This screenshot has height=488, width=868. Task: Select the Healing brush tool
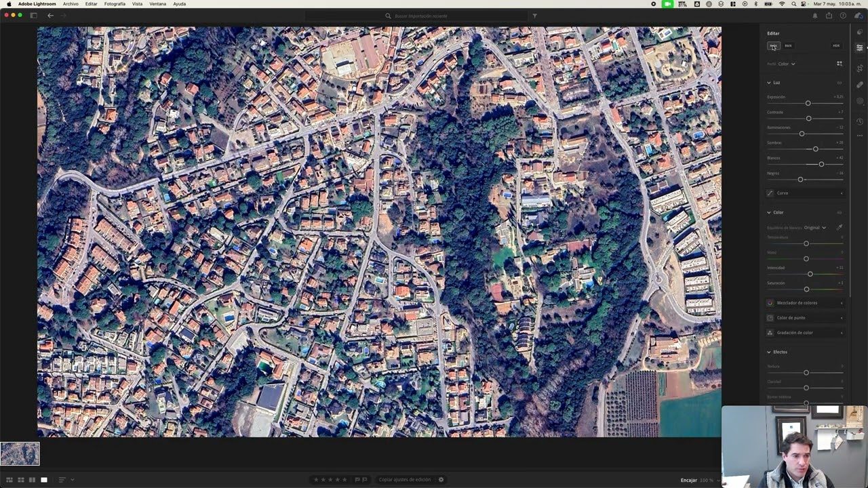click(x=859, y=85)
